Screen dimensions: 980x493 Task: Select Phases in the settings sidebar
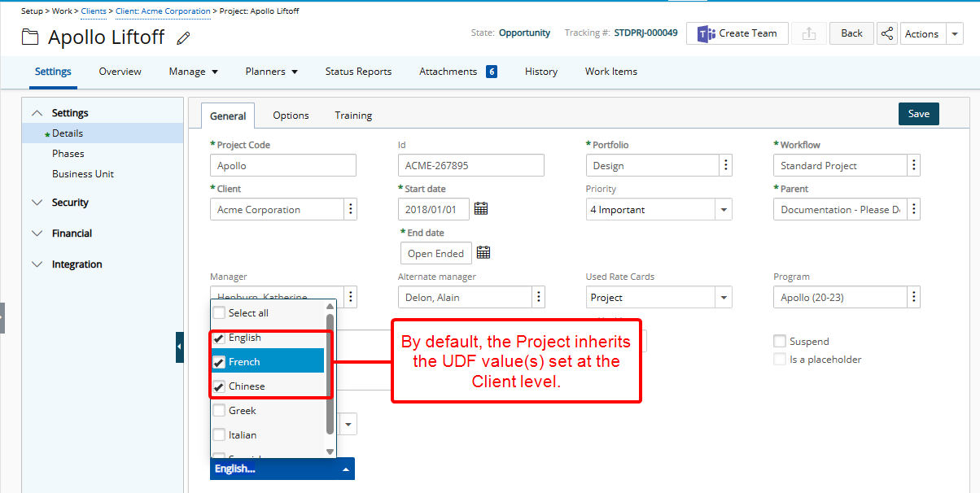[68, 154]
